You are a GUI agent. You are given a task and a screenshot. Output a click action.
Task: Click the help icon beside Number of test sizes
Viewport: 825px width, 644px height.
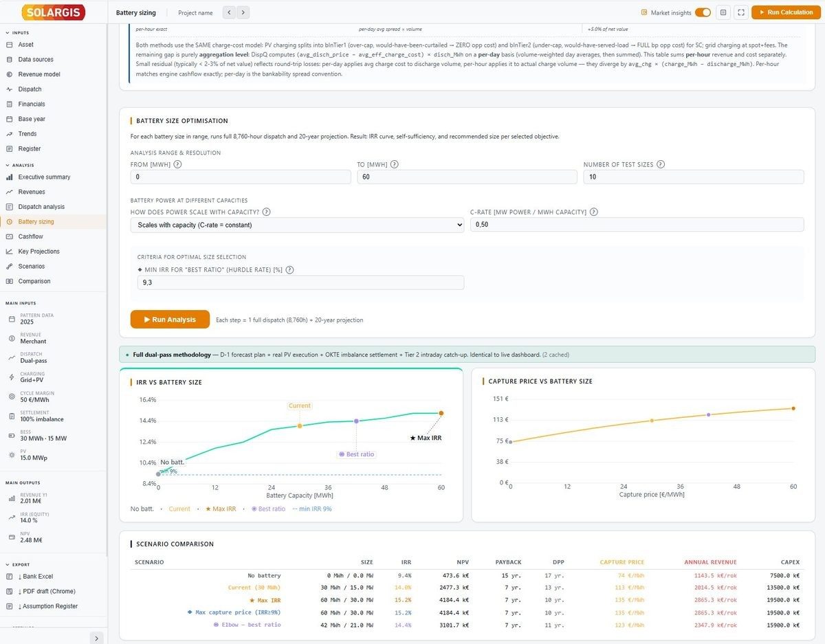660,164
